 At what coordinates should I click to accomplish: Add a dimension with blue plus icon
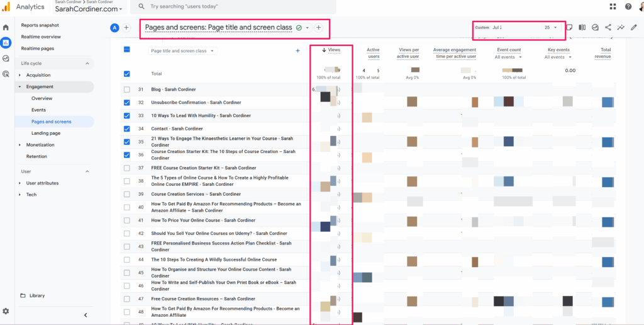pos(297,50)
